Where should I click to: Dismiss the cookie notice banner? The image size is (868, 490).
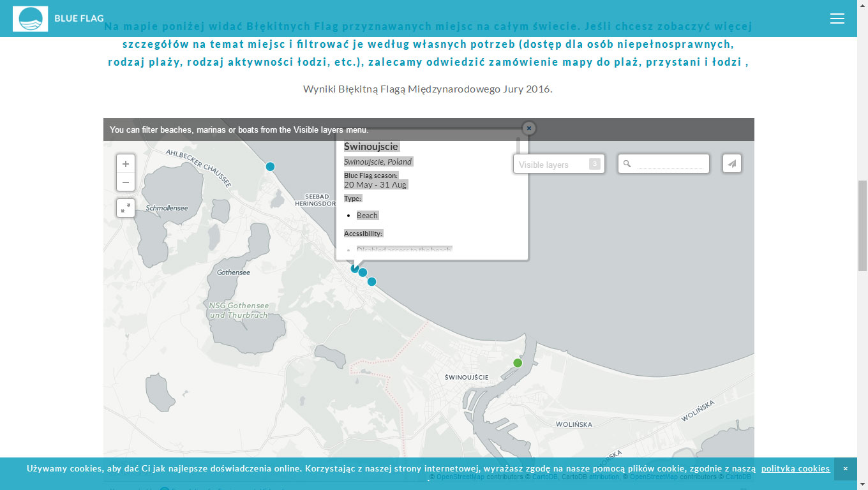pos(845,468)
